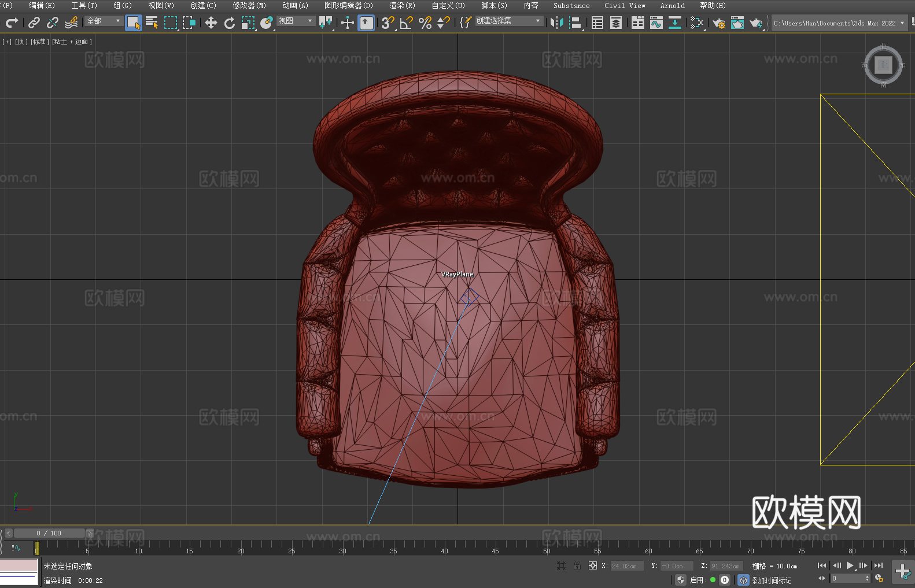Click Edit Named Selection Sets icon
The image size is (915, 588).
pos(465,23)
